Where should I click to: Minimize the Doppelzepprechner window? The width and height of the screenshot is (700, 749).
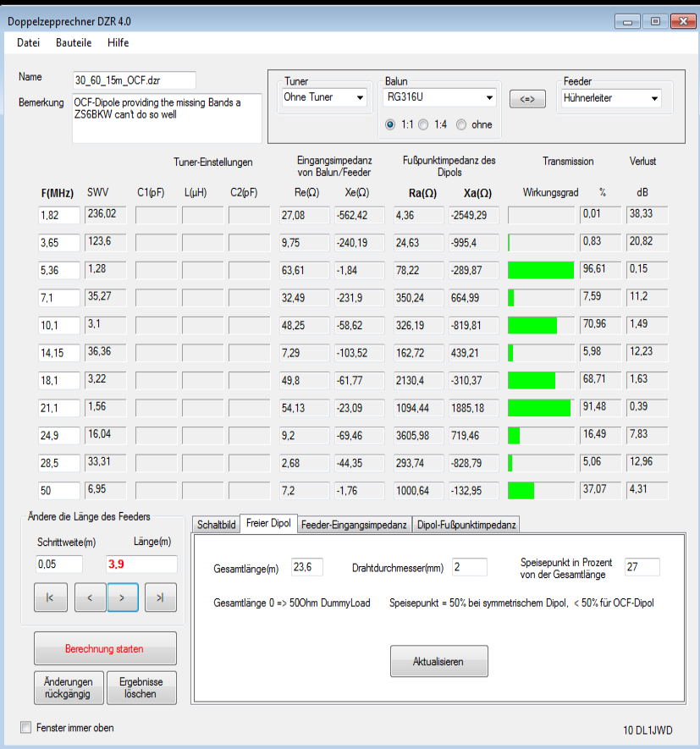point(627,20)
